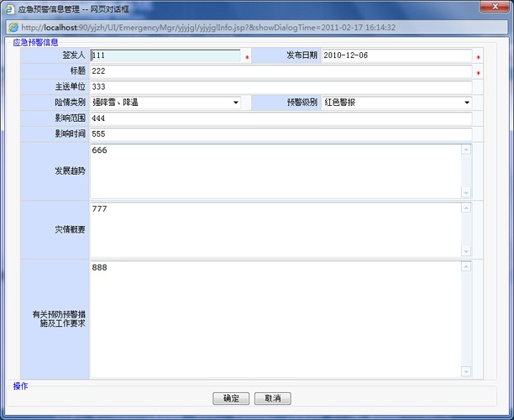Click inside the 发展趋势 text area
514x420 pixels.
[x=275, y=171]
